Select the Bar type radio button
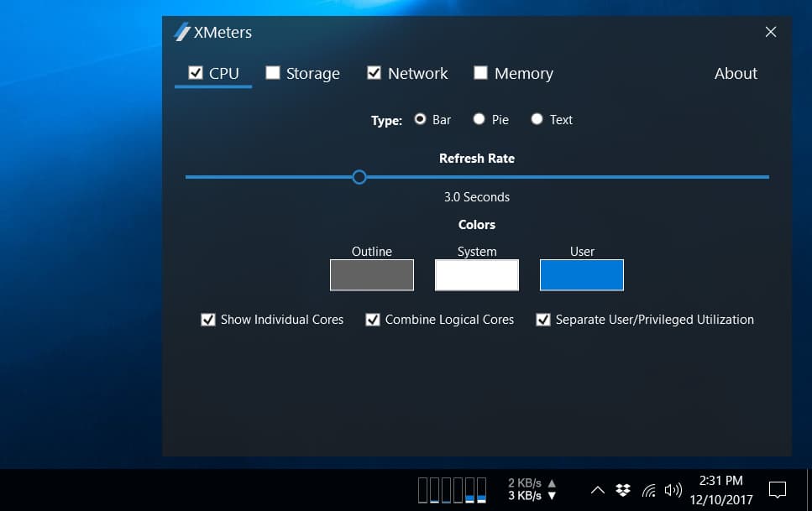The image size is (812, 511). (x=420, y=119)
